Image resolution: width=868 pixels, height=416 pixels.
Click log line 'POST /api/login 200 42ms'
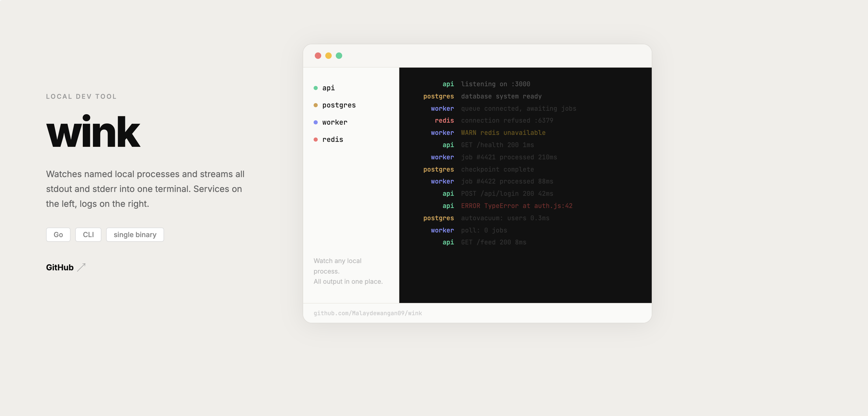click(x=507, y=194)
